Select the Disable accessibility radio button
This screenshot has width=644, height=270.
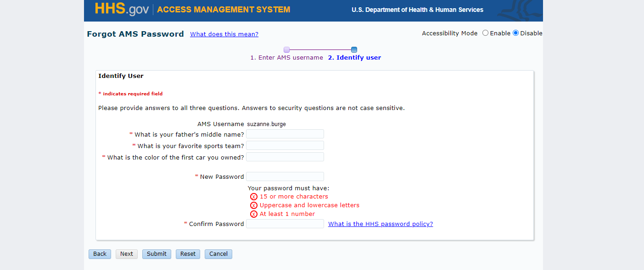(515, 33)
